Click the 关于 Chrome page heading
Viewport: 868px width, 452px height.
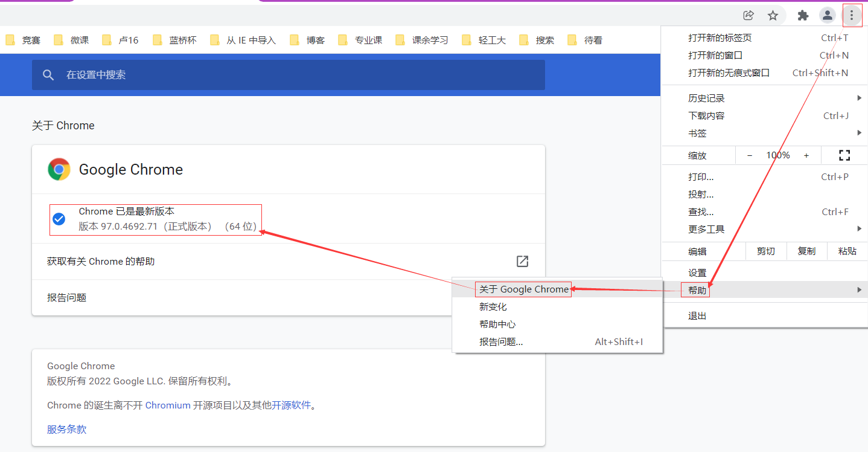(x=63, y=126)
